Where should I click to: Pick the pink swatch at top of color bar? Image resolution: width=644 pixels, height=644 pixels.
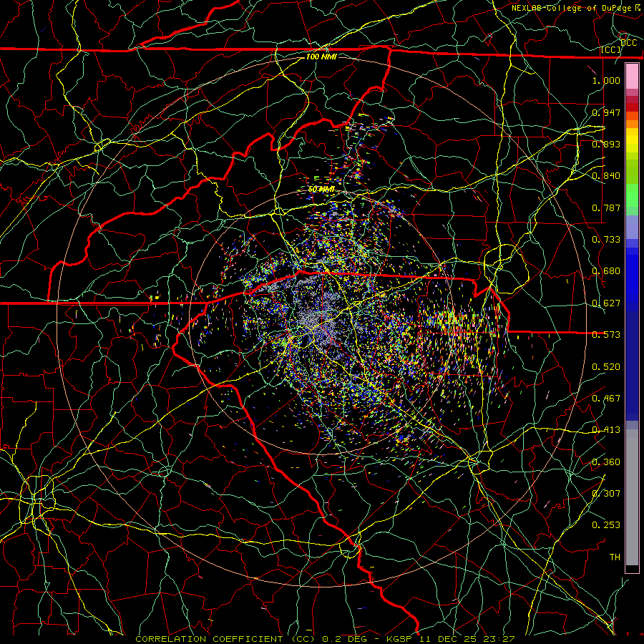pos(632,77)
